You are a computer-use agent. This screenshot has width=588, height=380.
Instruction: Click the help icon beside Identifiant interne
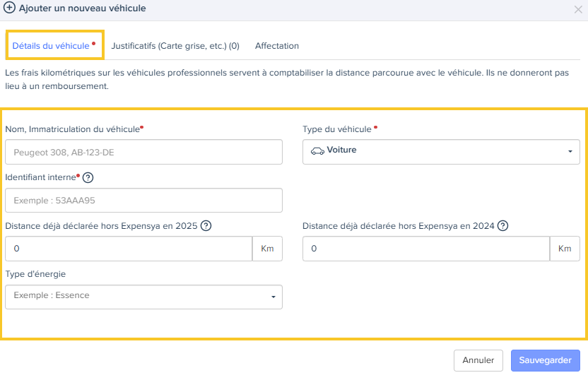pos(88,177)
